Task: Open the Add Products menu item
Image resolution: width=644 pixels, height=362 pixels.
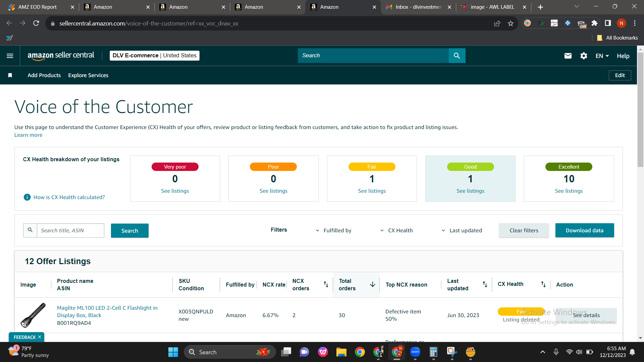Action: pyautogui.click(x=44, y=75)
